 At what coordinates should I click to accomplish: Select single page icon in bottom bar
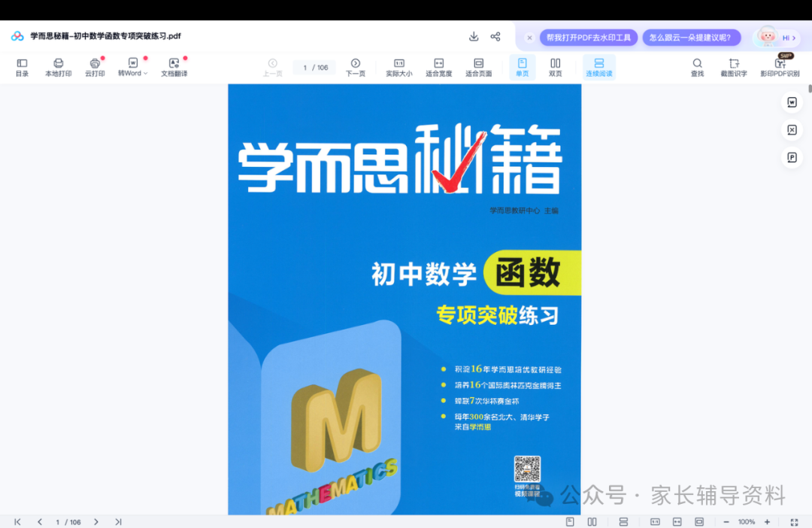[570, 522]
